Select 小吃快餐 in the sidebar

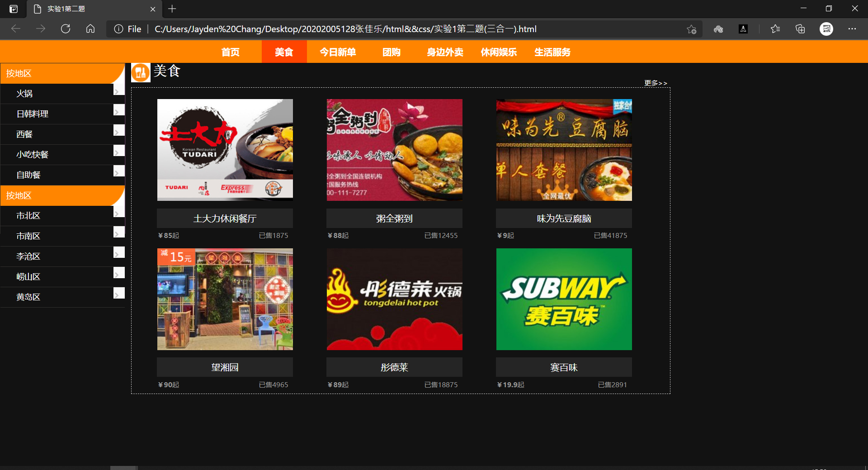point(33,155)
